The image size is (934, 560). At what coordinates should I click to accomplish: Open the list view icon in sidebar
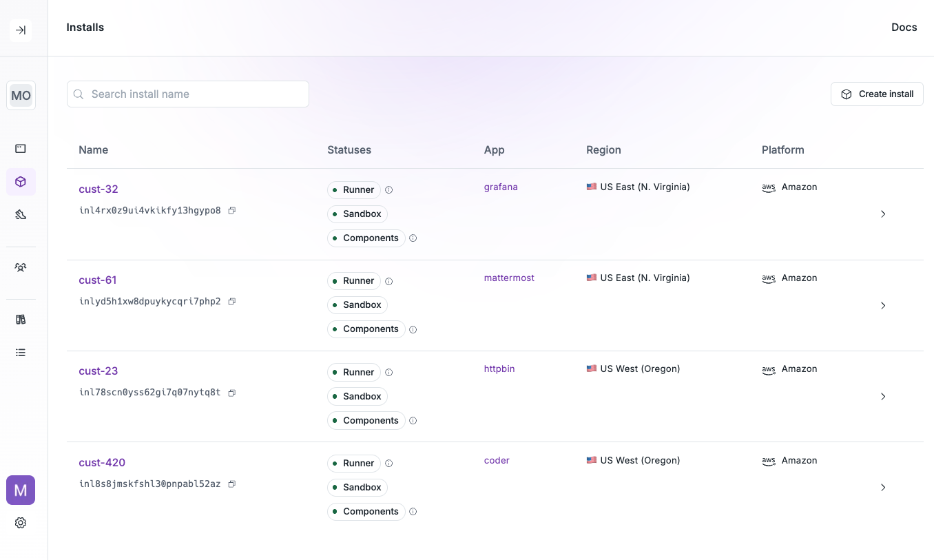pyautogui.click(x=21, y=352)
